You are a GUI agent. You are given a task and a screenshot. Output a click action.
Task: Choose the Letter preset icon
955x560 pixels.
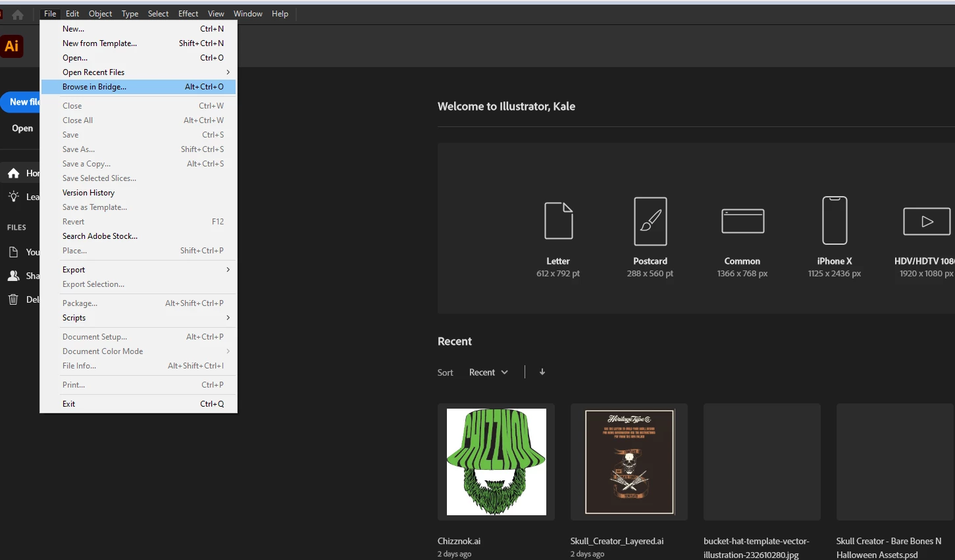click(558, 220)
